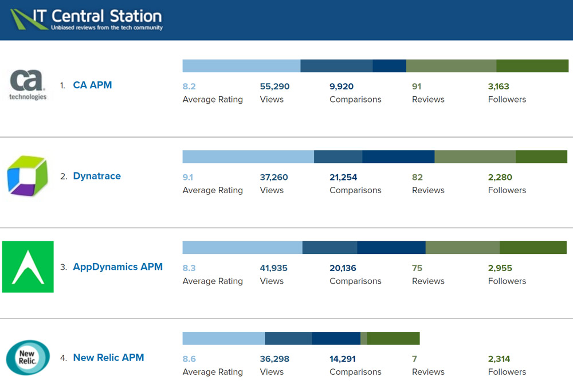Click CA APM's 9,920 comparisons value
Image resolution: width=573 pixels, height=392 pixels.
click(342, 87)
